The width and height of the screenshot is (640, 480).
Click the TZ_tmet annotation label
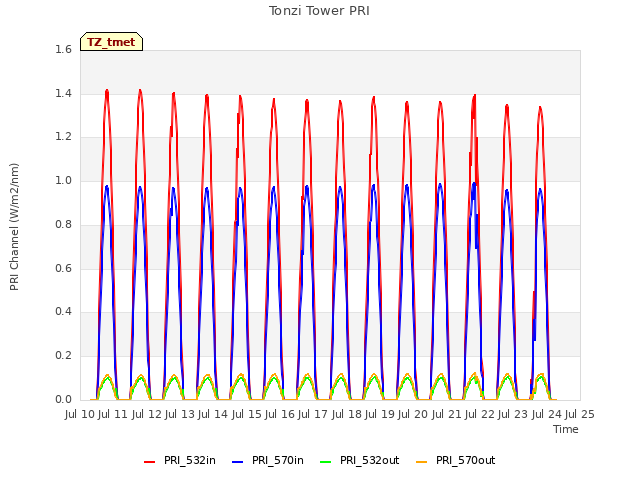point(111,42)
